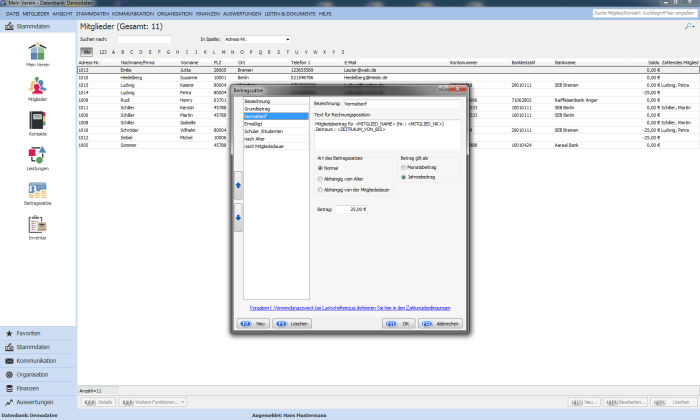
Task: Expand the Weitere Funktionen dropdown
Action: coord(154,401)
